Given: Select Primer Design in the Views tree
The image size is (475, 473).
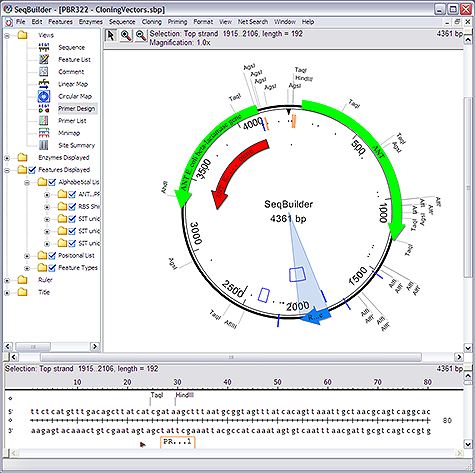Looking at the screenshot, I should tap(77, 109).
